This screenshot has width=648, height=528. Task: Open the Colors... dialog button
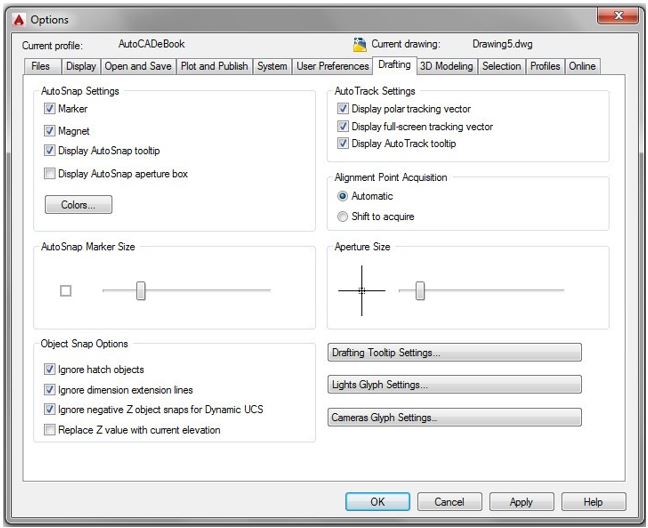coord(79,205)
